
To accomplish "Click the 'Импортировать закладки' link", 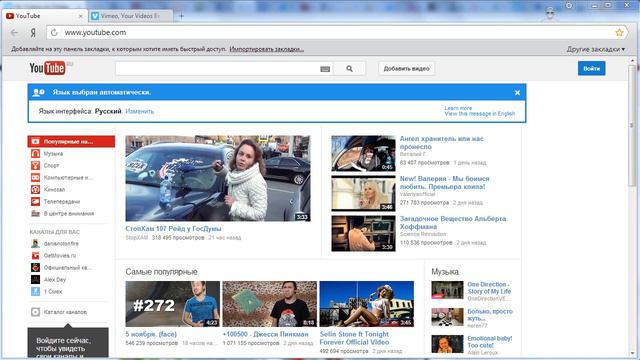I will tap(267, 49).
